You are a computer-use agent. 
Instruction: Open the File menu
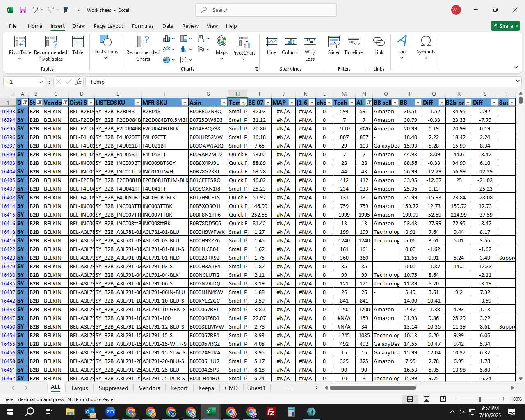(x=13, y=26)
